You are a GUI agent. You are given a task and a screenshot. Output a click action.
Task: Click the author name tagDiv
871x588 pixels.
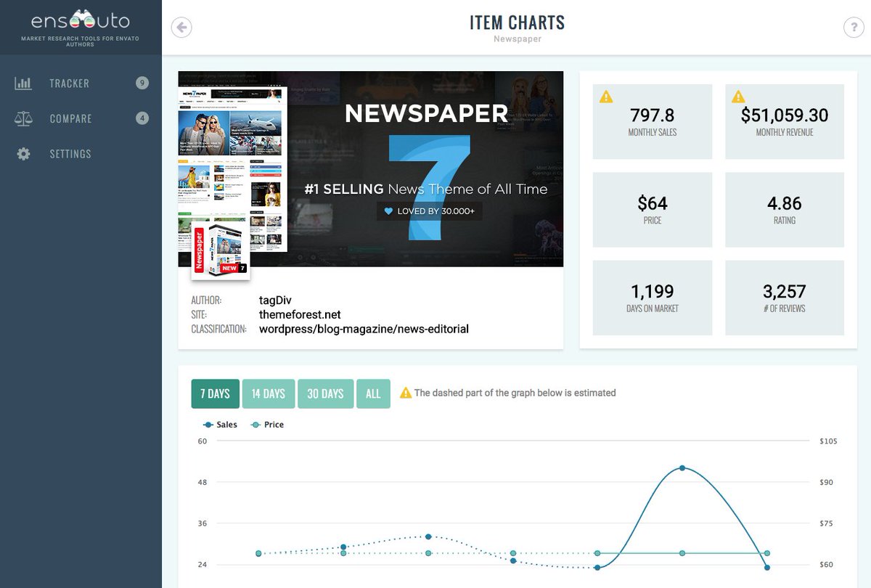275,300
